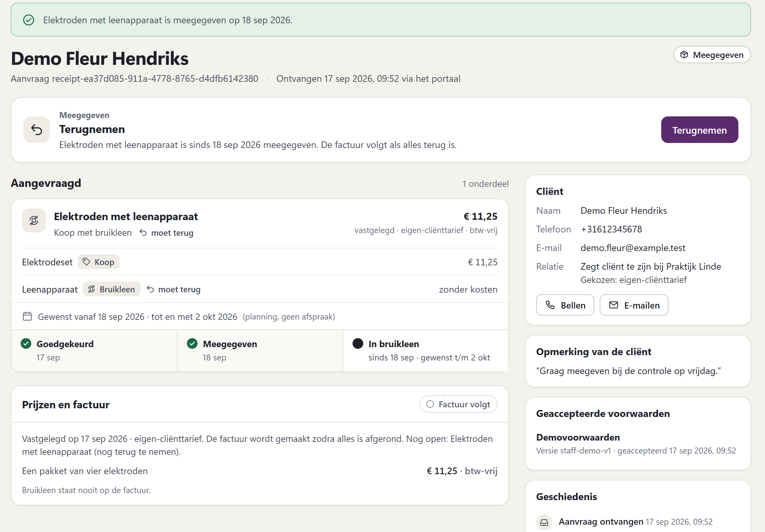
Task: Click the dashed circle icon in the 'Factuur volgt' badge
Action: (x=430, y=404)
